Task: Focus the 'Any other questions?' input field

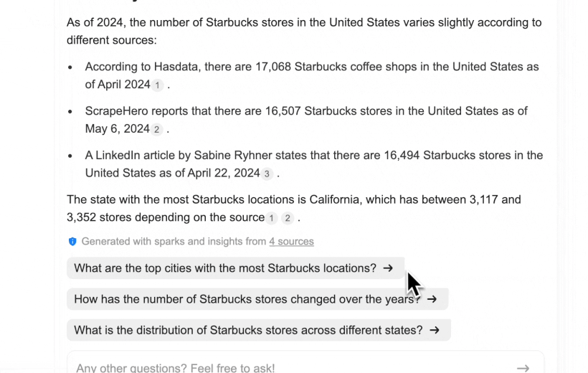Action: point(287,368)
